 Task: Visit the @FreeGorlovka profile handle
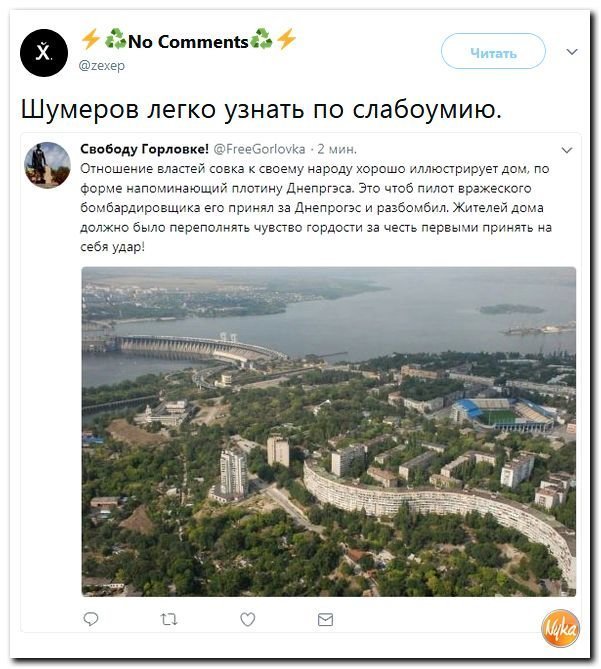coord(259,149)
